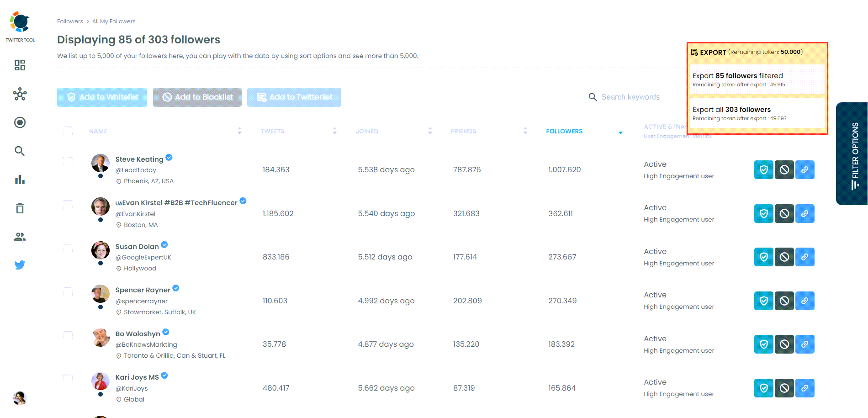Whitelist Steve Keating using the shield icon
The width and height of the screenshot is (868, 418).
[x=763, y=169]
